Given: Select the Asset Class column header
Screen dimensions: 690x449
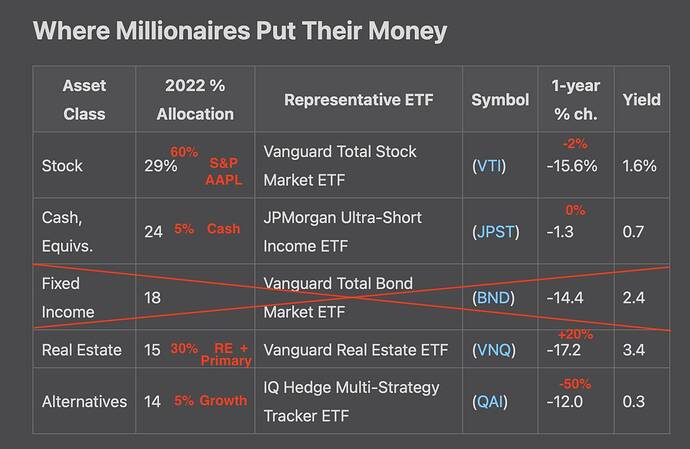Looking at the screenshot, I should click(x=84, y=99).
